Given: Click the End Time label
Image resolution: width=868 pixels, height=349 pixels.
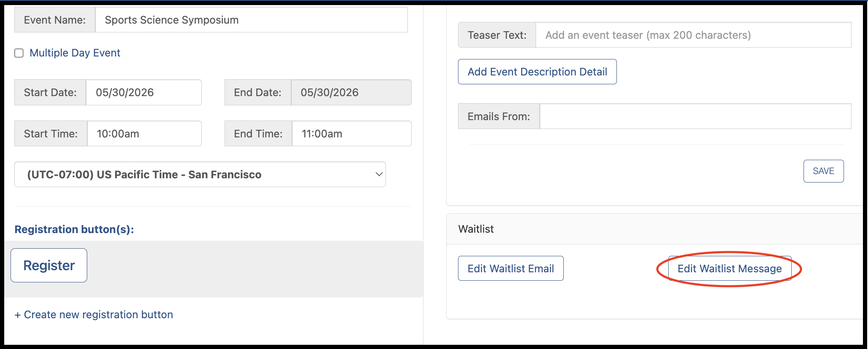Looking at the screenshot, I should pyautogui.click(x=258, y=134).
